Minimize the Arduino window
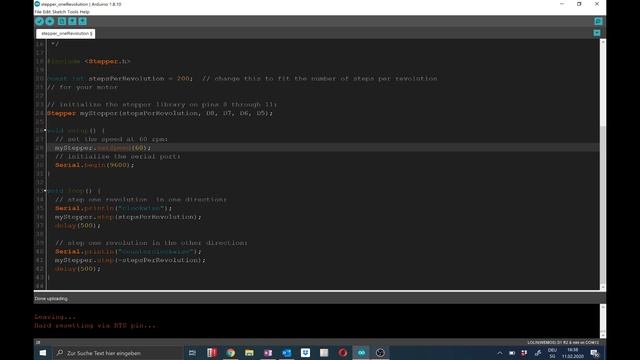Image resolution: width=640 pixels, height=360 pixels. [562, 4]
